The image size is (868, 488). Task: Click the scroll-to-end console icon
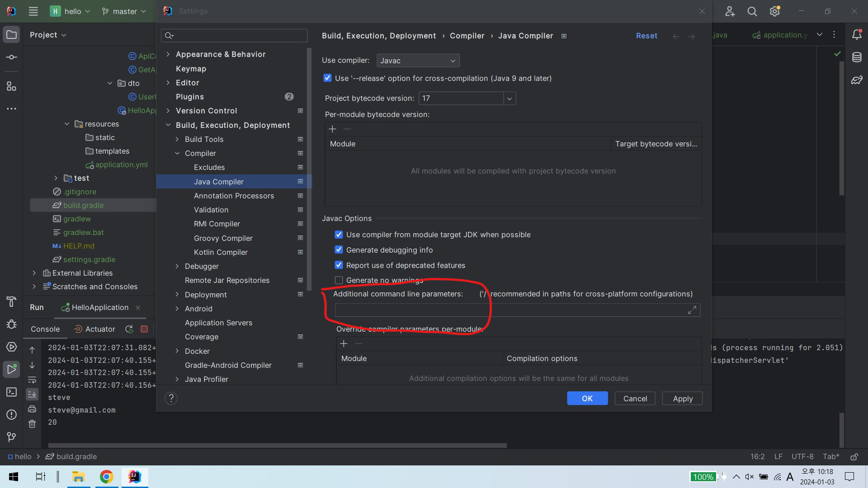32,394
